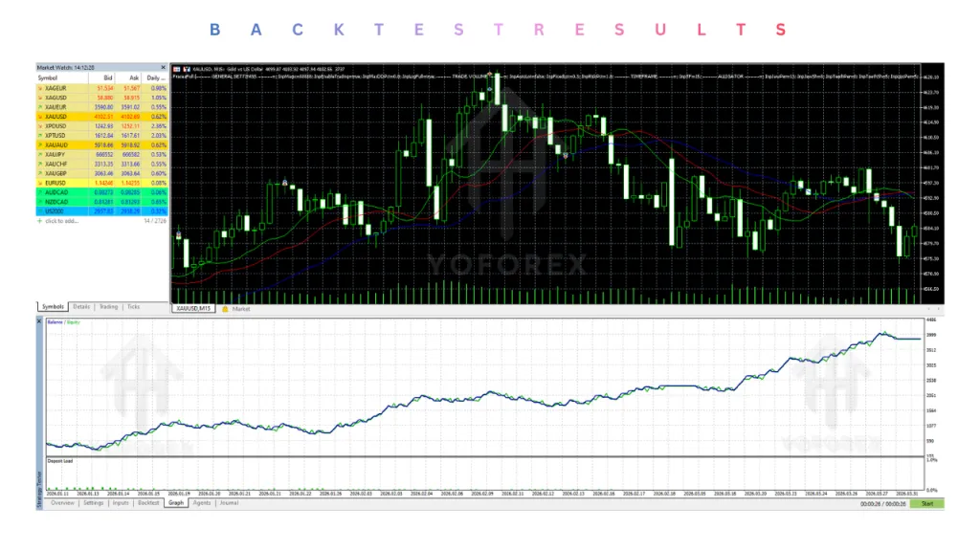Close the Strategy Tester panel
This screenshot has width=980, height=551.
[38, 321]
